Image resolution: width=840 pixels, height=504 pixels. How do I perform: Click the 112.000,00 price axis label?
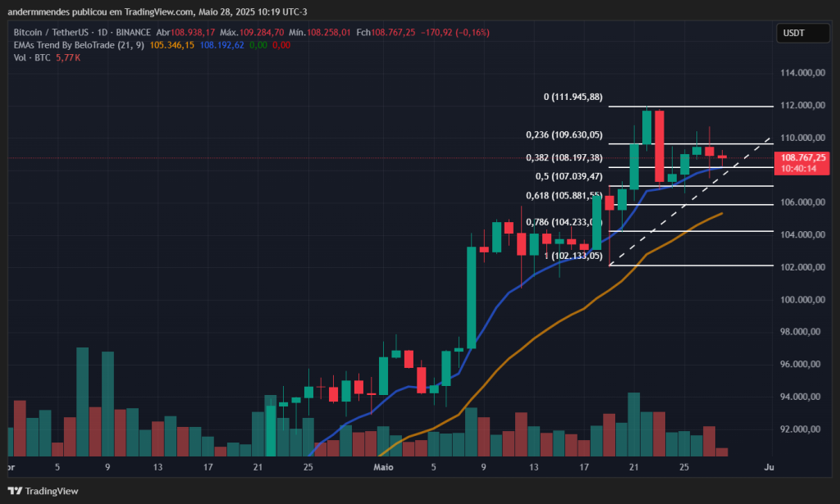coord(802,106)
